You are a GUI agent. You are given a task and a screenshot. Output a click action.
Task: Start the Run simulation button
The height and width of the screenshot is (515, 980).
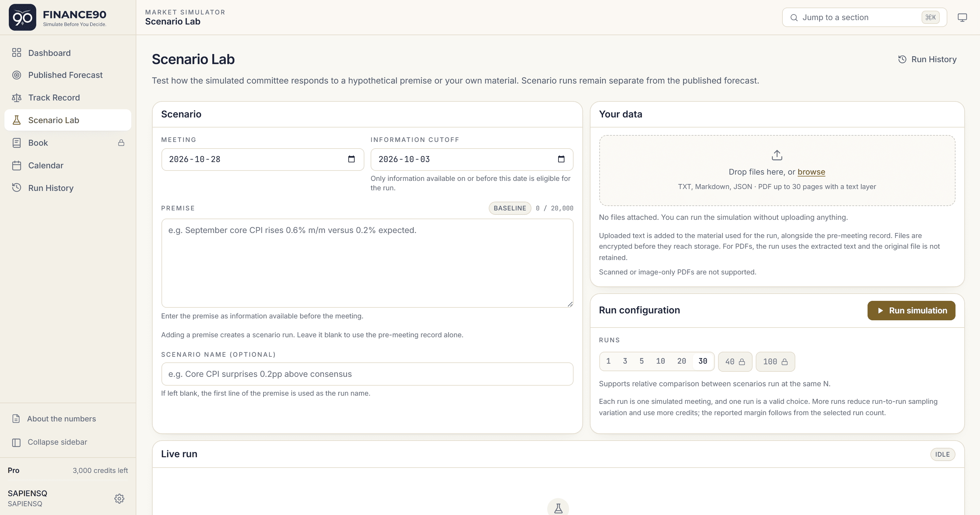[911, 310]
